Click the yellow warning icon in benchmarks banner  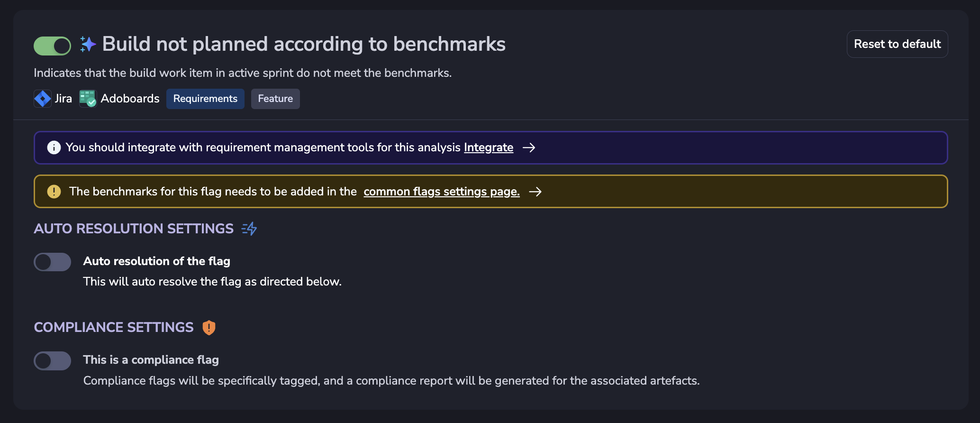(54, 192)
